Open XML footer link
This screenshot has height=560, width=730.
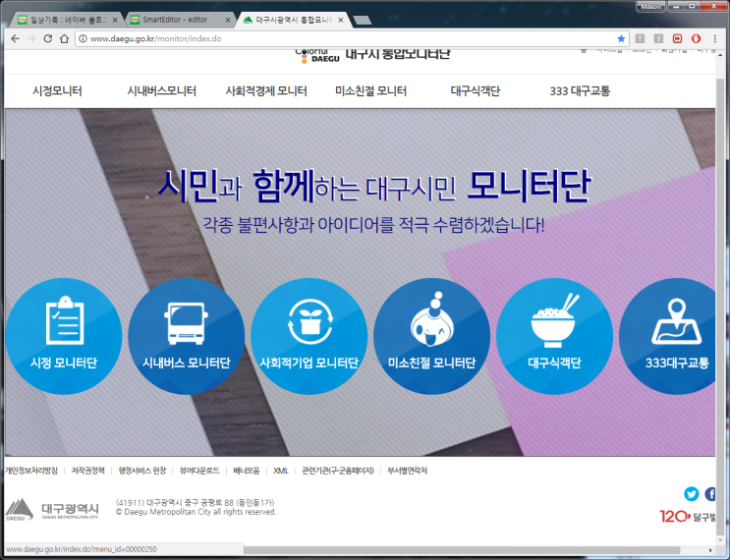tap(281, 471)
